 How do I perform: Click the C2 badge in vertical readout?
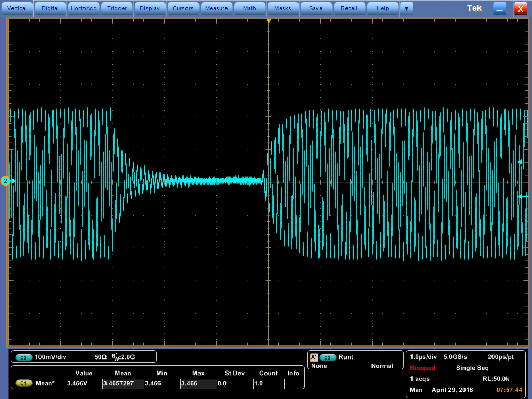pyautogui.click(x=23, y=357)
